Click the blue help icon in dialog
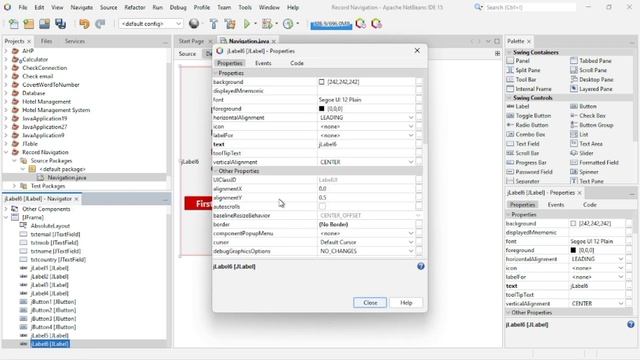640x360 pixels. pos(421,266)
